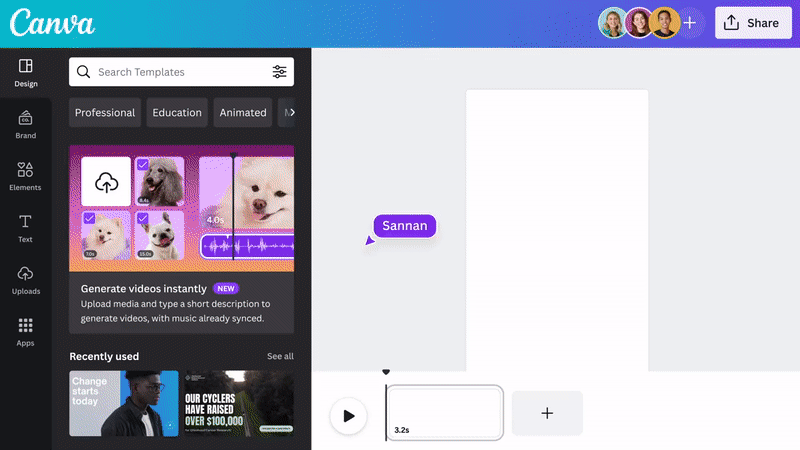Viewport: 800px width, 450px height.
Task: Open the Brand kit icon
Action: coord(26,124)
